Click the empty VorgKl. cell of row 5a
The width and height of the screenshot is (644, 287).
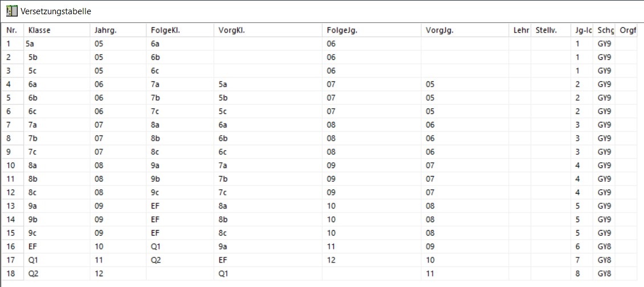click(268, 43)
